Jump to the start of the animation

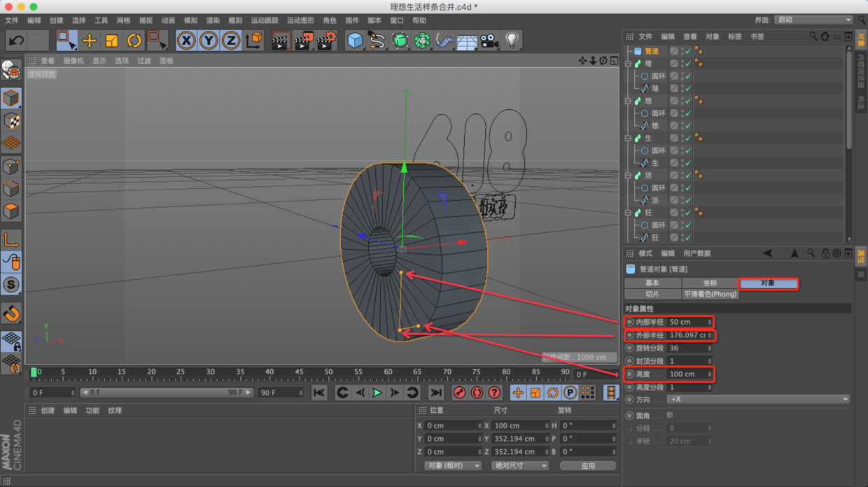click(x=319, y=393)
